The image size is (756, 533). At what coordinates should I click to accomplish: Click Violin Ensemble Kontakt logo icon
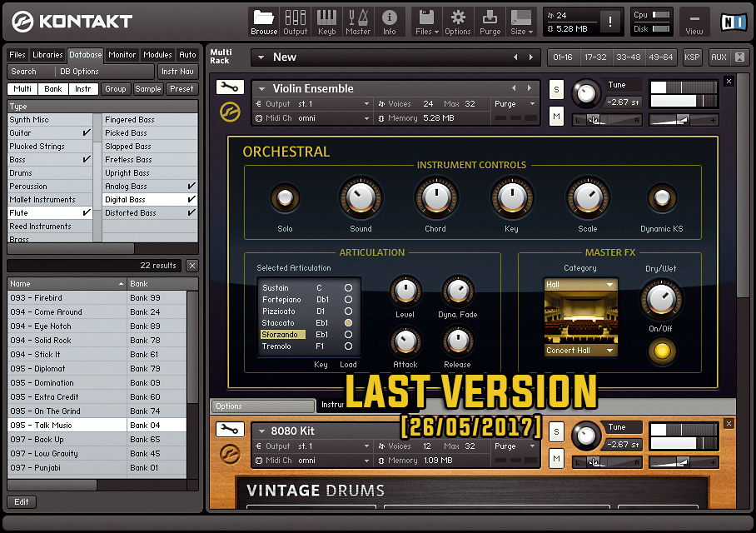tap(230, 112)
